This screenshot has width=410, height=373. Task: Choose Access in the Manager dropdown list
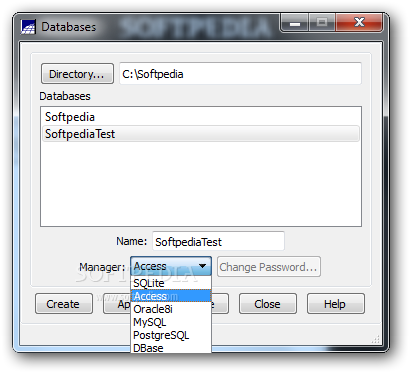[x=171, y=296]
